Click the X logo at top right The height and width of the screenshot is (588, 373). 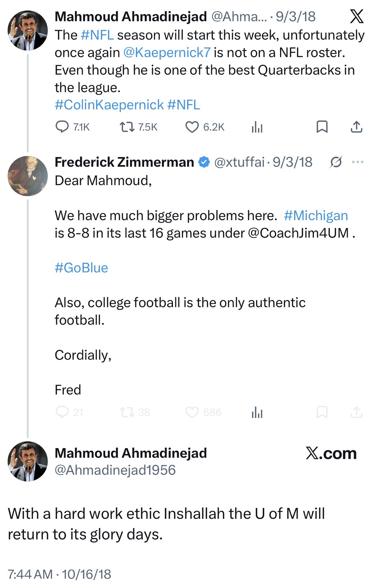coord(357,16)
